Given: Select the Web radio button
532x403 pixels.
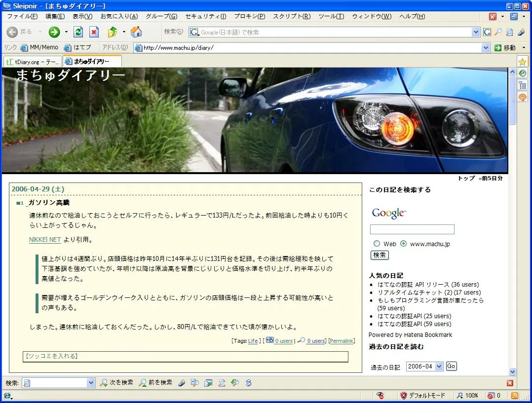Looking at the screenshot, I should (377, 244).
